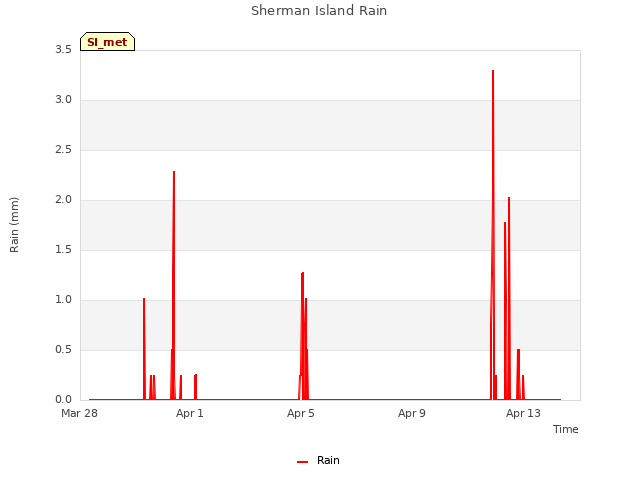This screenshot has height=480, width=640.
Task: Click the 1.5 y-axis tick label
Action: (63, 249)
